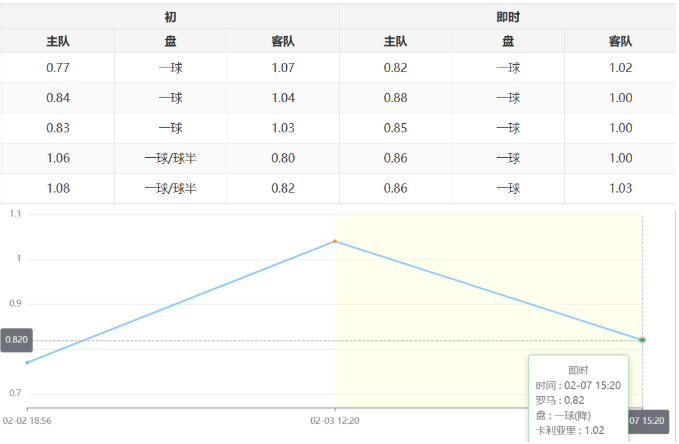The width and height of the screenshot is (679, 444).
Task: Click the 0.88 instant home odds cell
Action: [395, 98]
